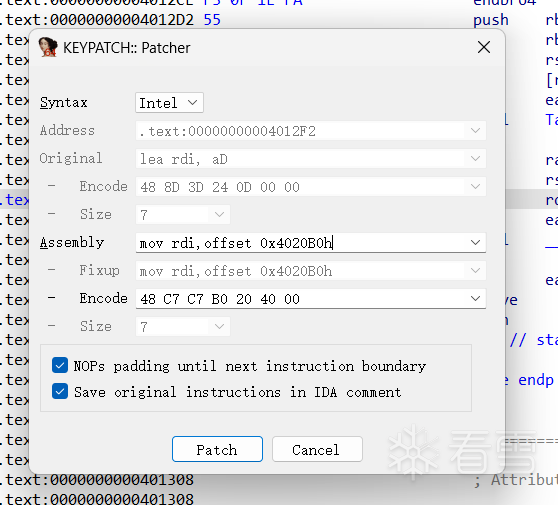Open the Syntax Intel dropdown
Image resolution: width=558 pixels, height=505 pixels.
pyautogui.click(x=169, y=103)
